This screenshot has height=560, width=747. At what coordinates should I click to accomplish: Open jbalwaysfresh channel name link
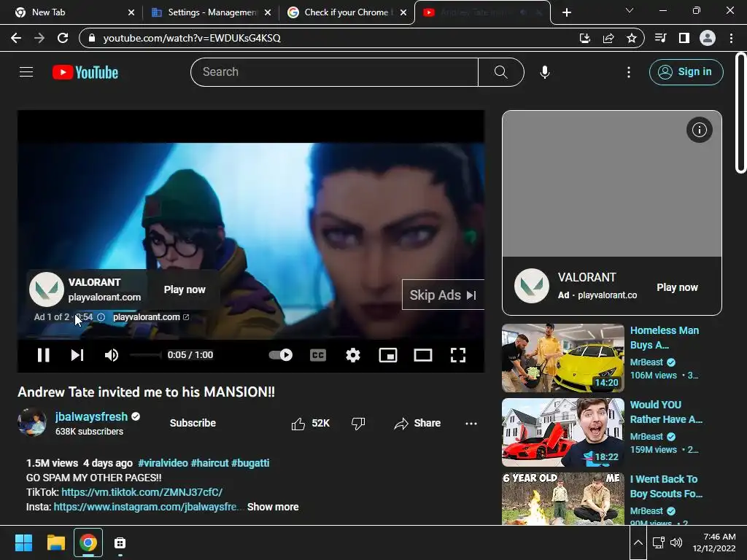click(x=91, y=416)
